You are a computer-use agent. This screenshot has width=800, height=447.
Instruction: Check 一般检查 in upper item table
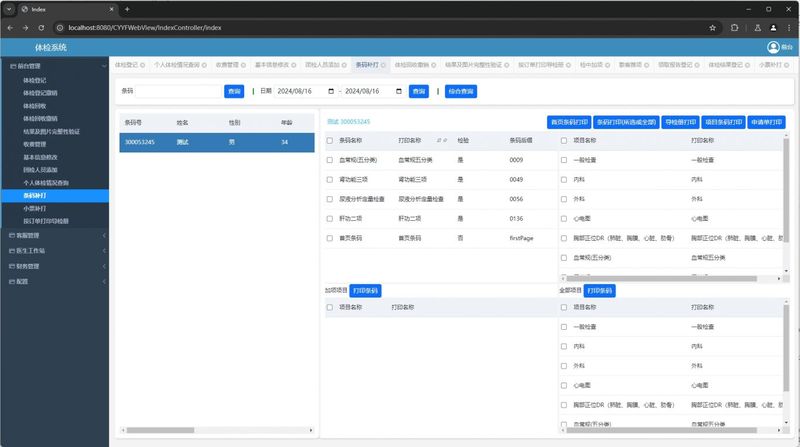click(564, 160)
